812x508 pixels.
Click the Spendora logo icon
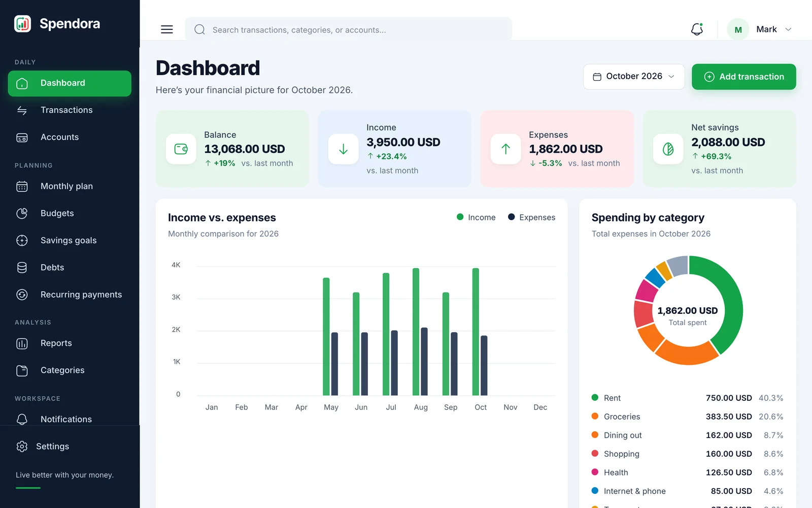22,23
